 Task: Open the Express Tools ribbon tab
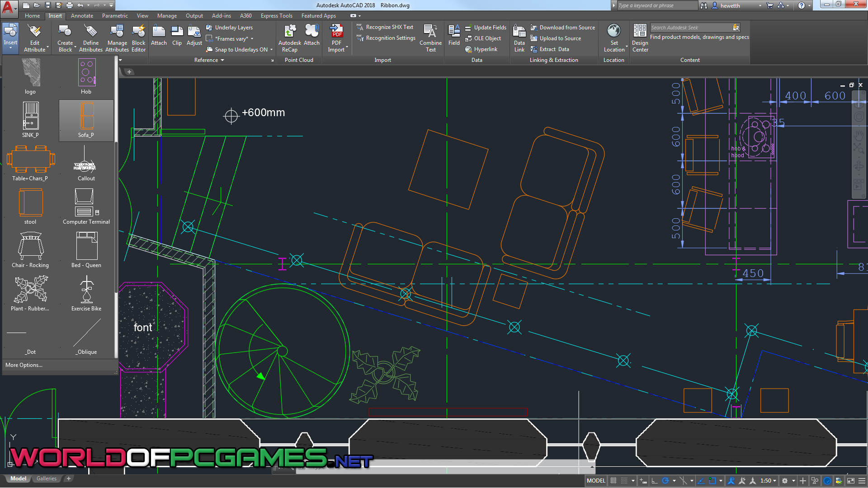(x=276, y=16)
